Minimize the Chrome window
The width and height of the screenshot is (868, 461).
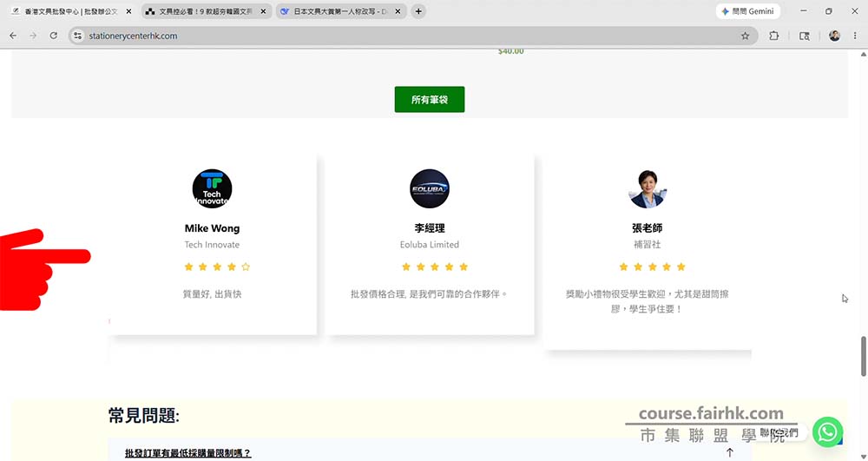pyautogui.click(x=803, y=11)
